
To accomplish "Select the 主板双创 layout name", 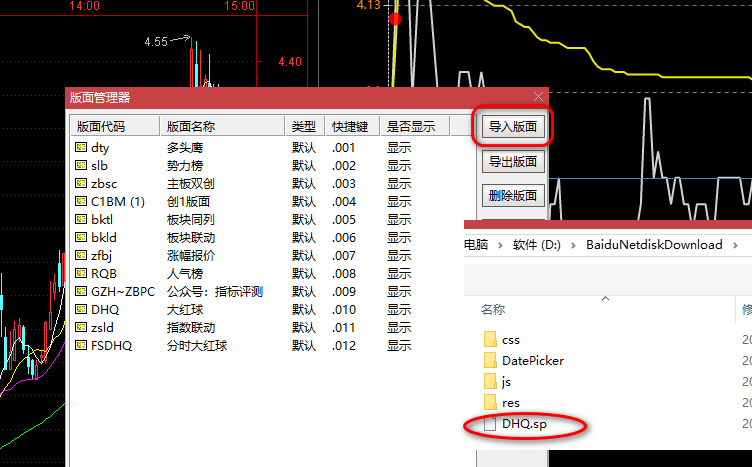I will click(191, 183).
